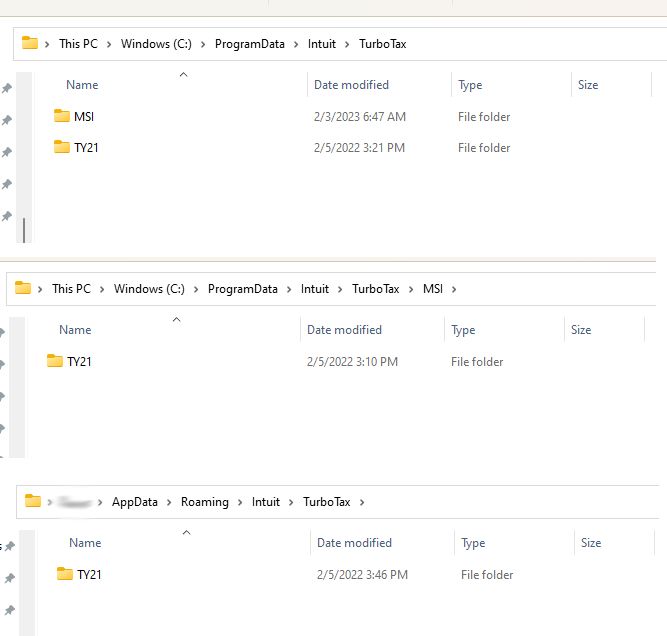Click TurboTax at the end of top window breadcrumb
The width and height of the screenshot is (667, 636).
click(x=382, y=44)
